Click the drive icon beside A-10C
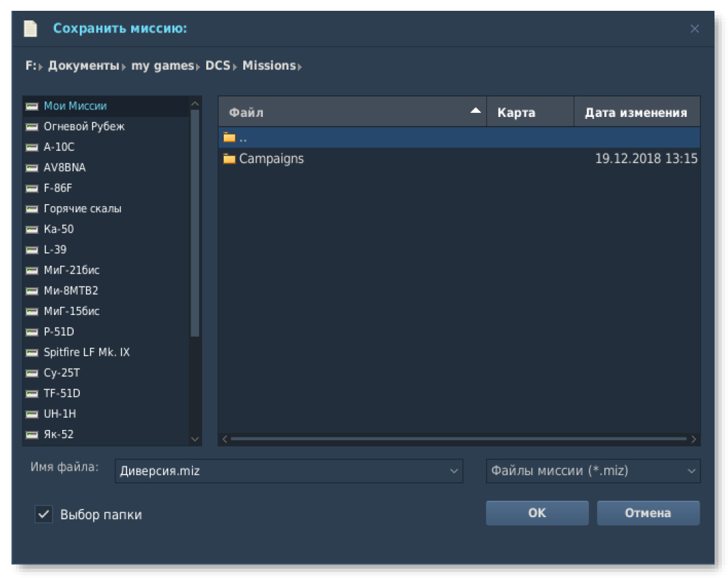 [32, 147]
